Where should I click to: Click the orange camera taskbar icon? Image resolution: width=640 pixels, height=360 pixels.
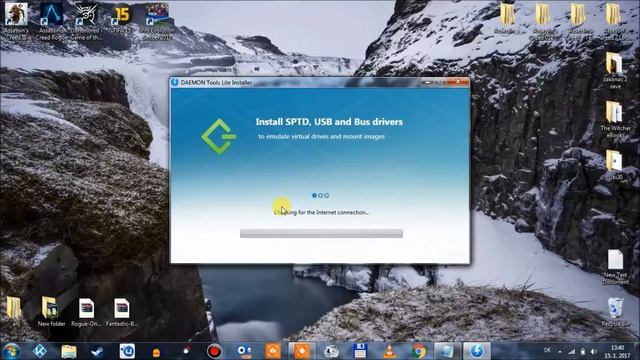click(x=273, y=351)
